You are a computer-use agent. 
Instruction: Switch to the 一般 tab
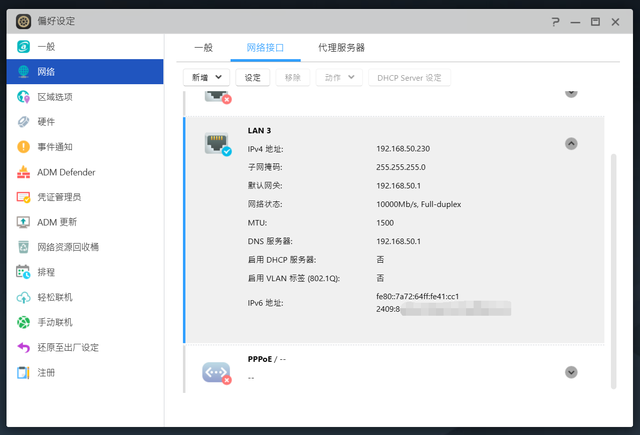point(203,47)
